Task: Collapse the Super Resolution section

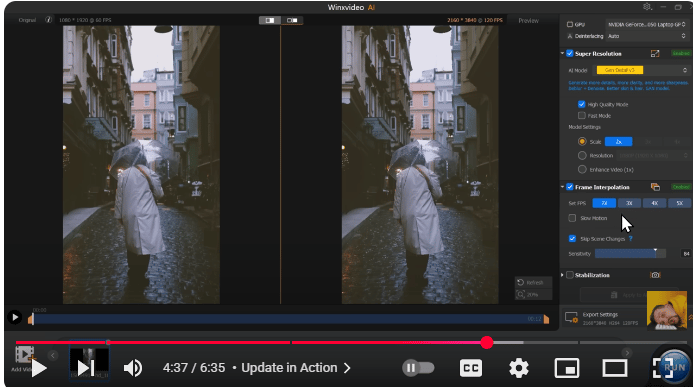Action: (562, 53)
